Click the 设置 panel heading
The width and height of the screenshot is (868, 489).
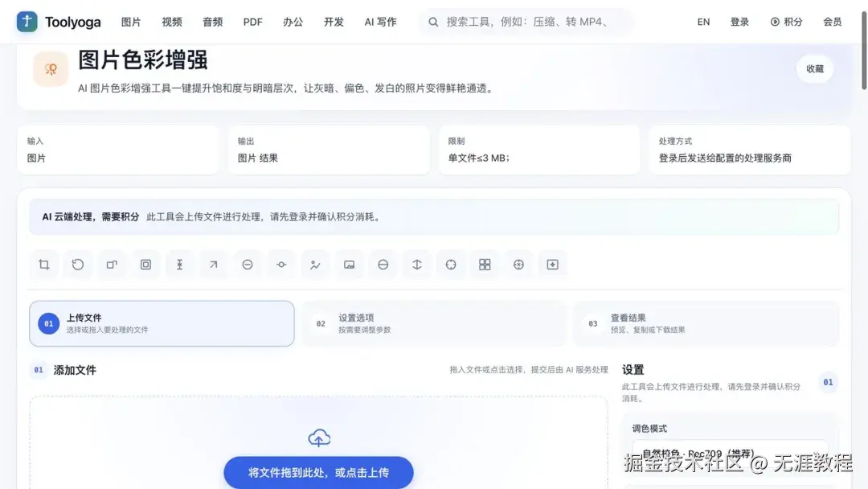tap(633, 369)
